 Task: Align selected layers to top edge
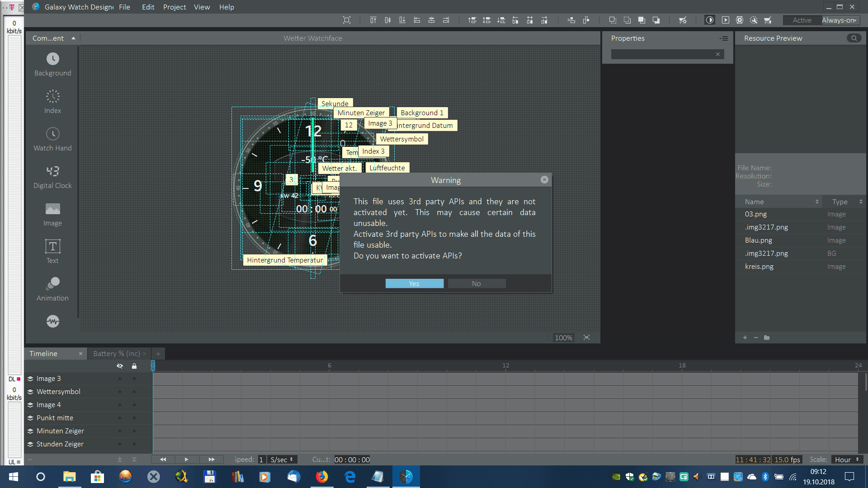coord(373,20)
